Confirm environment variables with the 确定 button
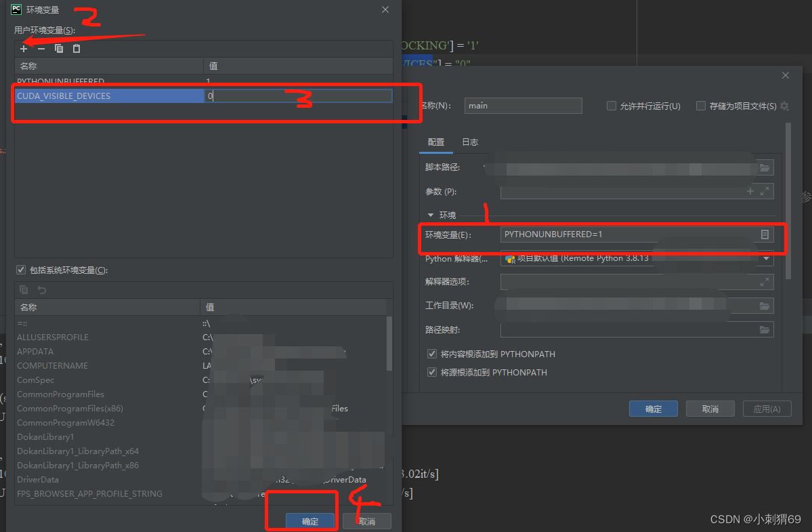 point(310,521)
